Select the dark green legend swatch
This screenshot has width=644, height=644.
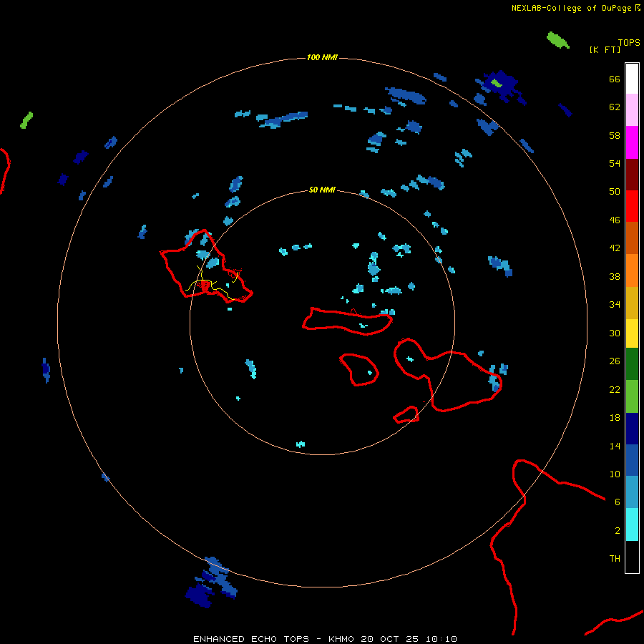click(632, 364)
